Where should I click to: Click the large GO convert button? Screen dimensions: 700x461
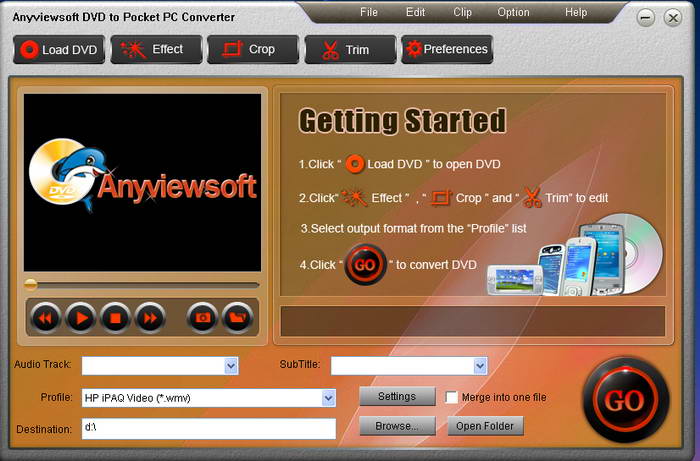point(626,400)
